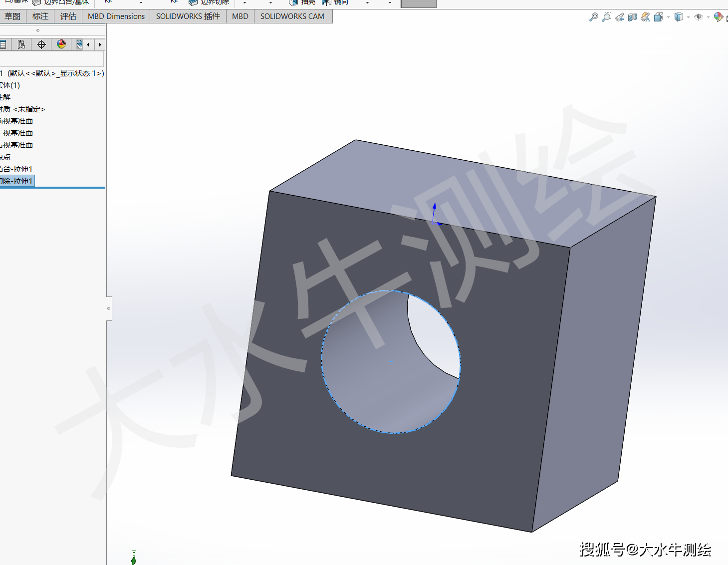Toggle Hide/Show Items with the eye icon
The image size is (728, 565).
tap(699, 17)
